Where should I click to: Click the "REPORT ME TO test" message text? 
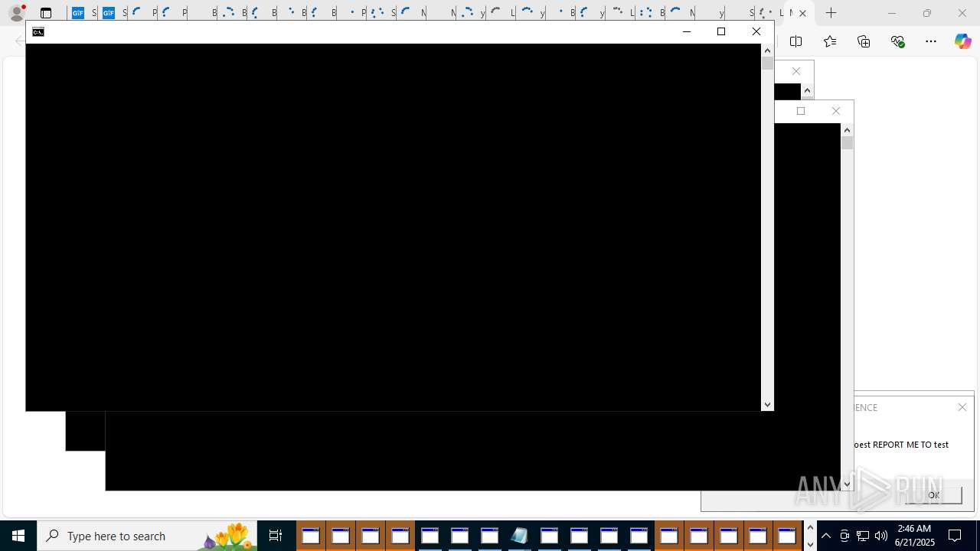[x=910, y=445]
